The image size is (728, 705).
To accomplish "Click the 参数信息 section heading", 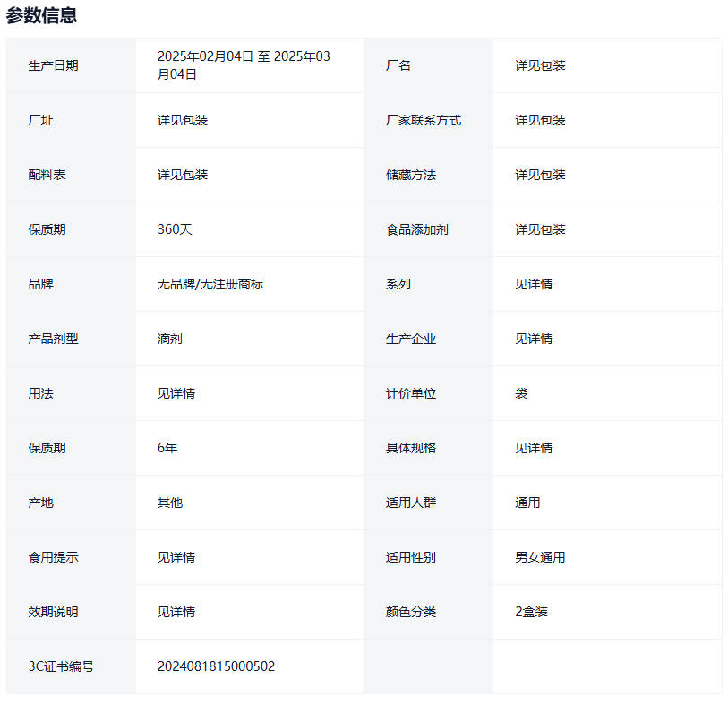I will tap(41, 15).
